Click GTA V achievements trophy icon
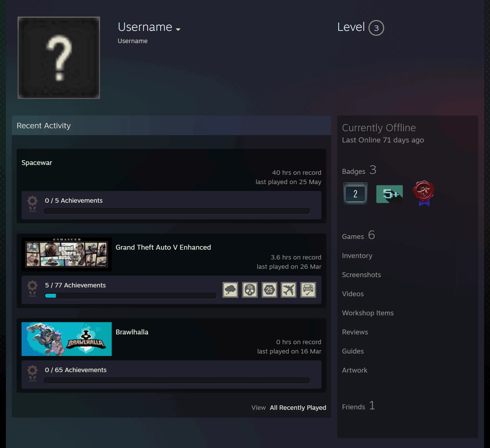 (32, 289)
